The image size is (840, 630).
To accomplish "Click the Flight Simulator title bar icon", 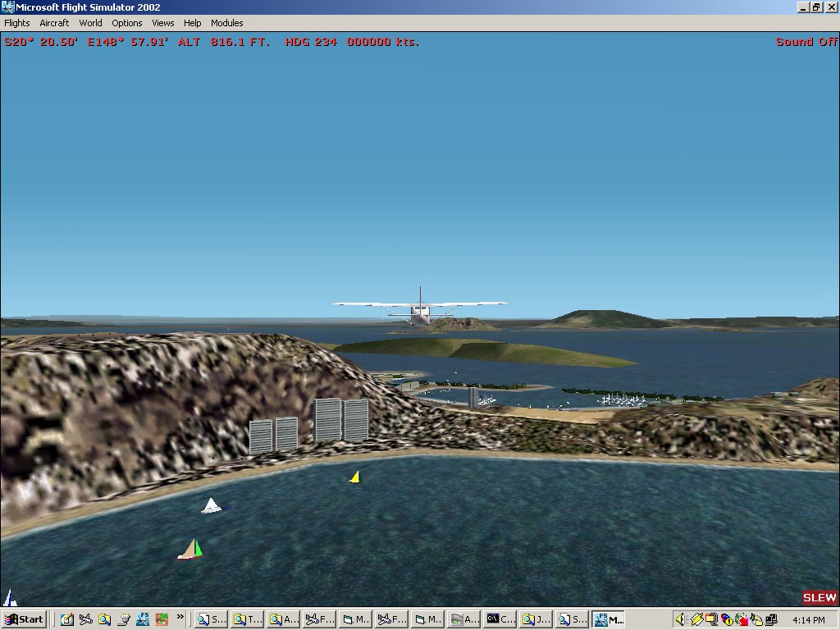I will (x=8, y=7).
